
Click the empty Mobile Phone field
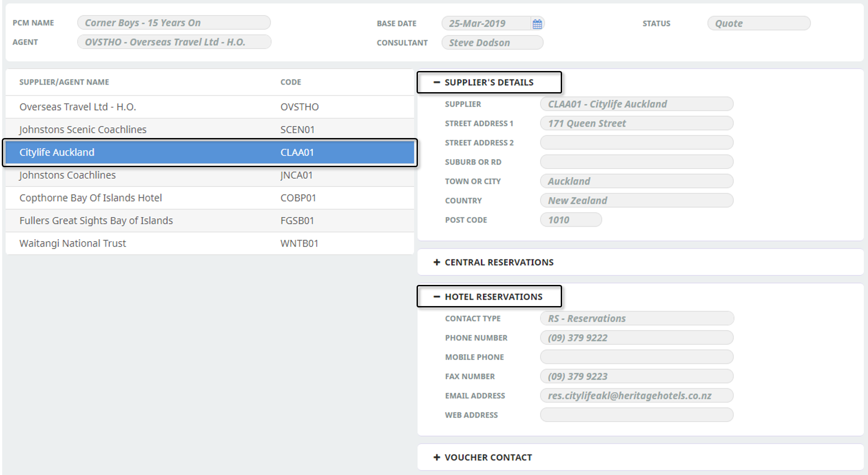pyautogui.click(x=637, y=357)
